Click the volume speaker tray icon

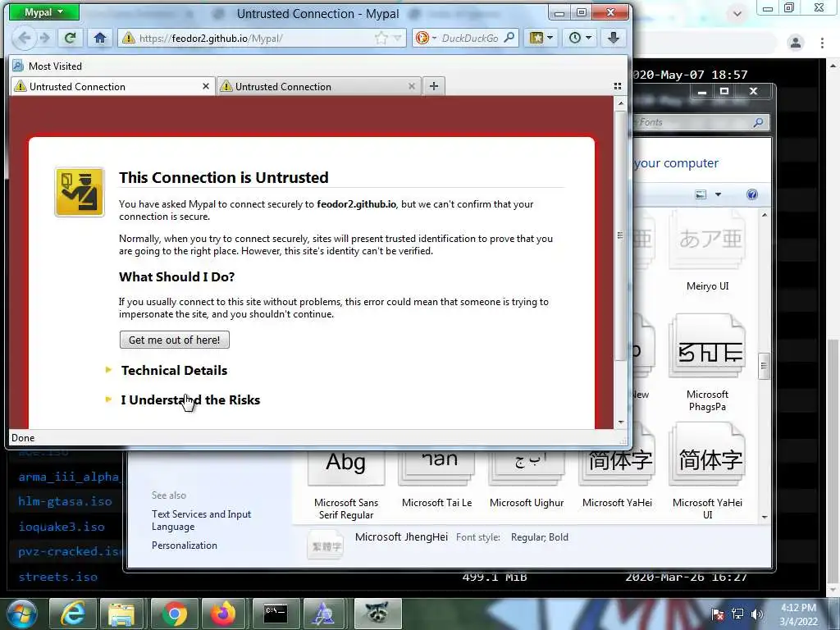[x=757, y=614]
